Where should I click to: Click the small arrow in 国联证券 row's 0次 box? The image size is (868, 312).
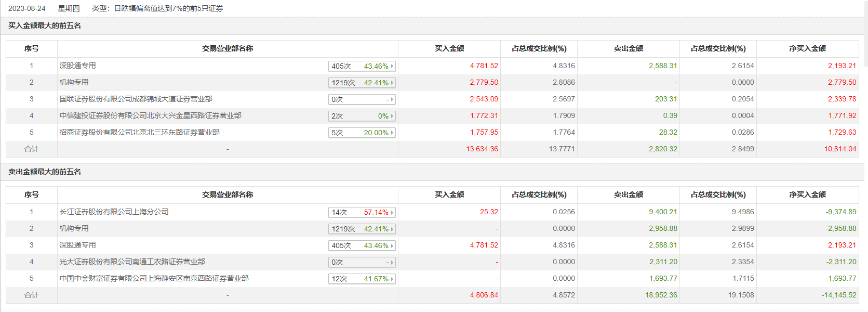(392, 99)
